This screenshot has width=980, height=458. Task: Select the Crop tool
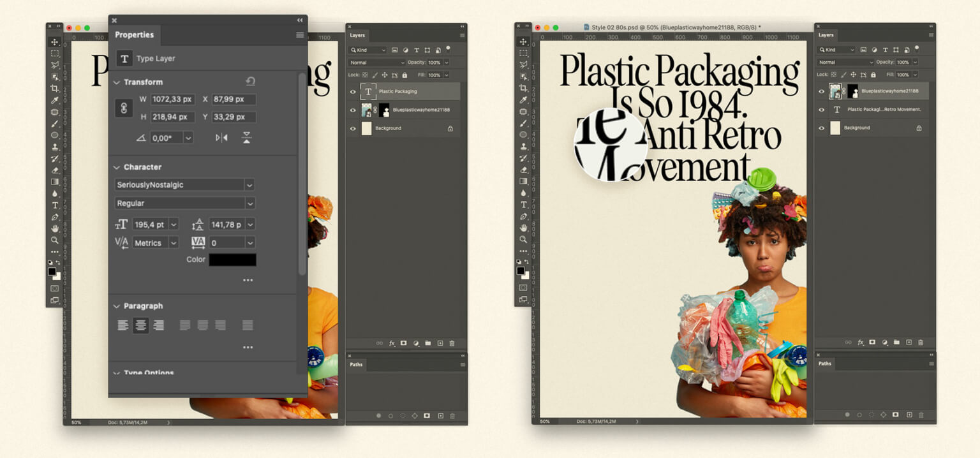(x=54, y=89)
